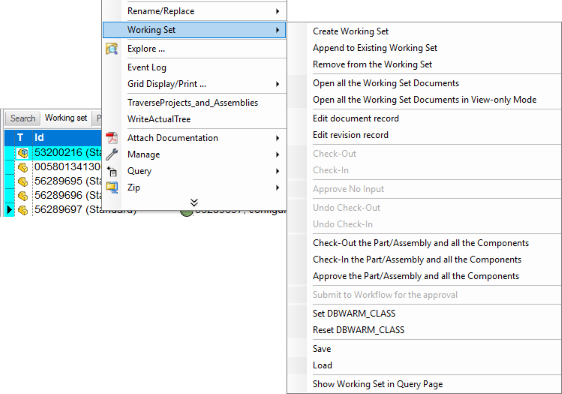This screenshot has height=394, width=562.
Task: Click the wrench icon beside Manage
Action: [112, 155]
